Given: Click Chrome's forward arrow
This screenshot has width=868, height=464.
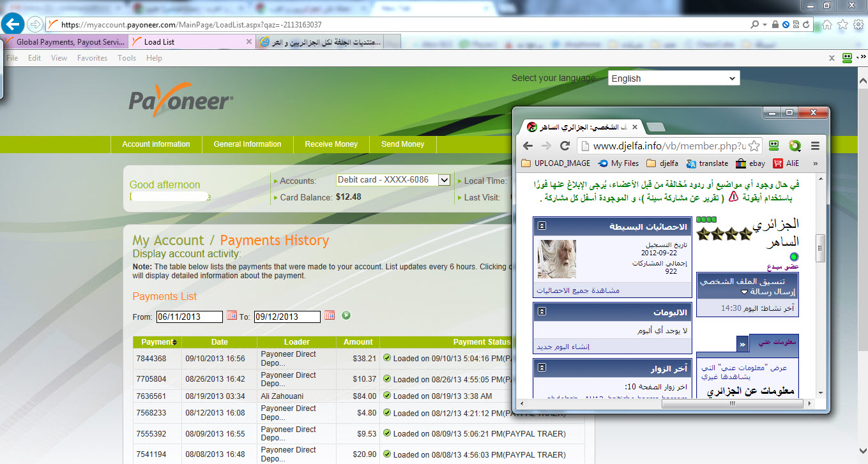Looking at the screenshot, I should coord(546,146).
